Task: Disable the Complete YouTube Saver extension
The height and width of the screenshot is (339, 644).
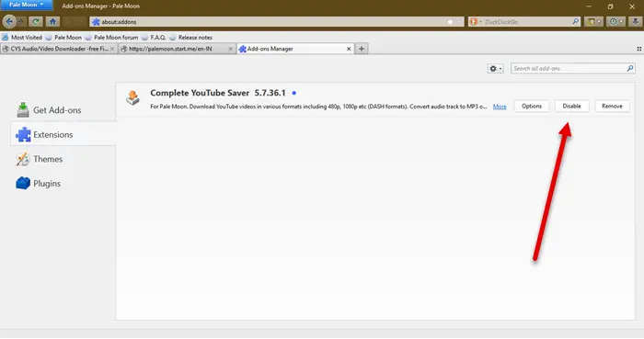Action: click(571, 107)
